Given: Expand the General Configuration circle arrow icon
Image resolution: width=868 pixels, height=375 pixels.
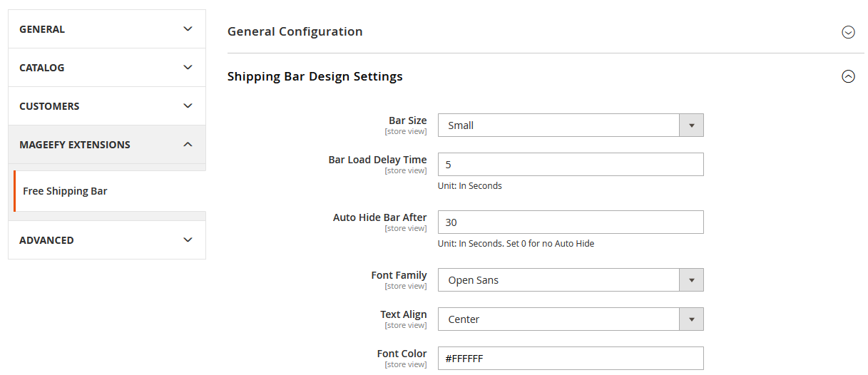Looking at the screenshot, I should pyautogui.click(x=848, y=32).
